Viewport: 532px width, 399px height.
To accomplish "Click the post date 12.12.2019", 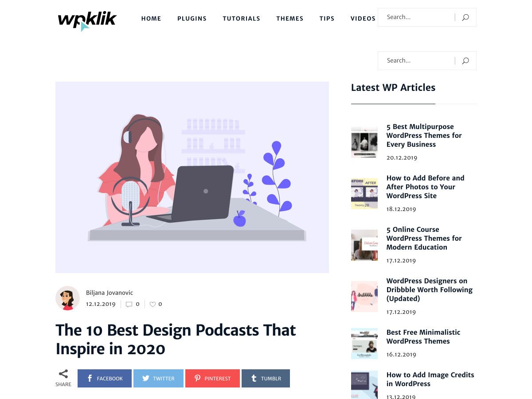I will point(101,304).
